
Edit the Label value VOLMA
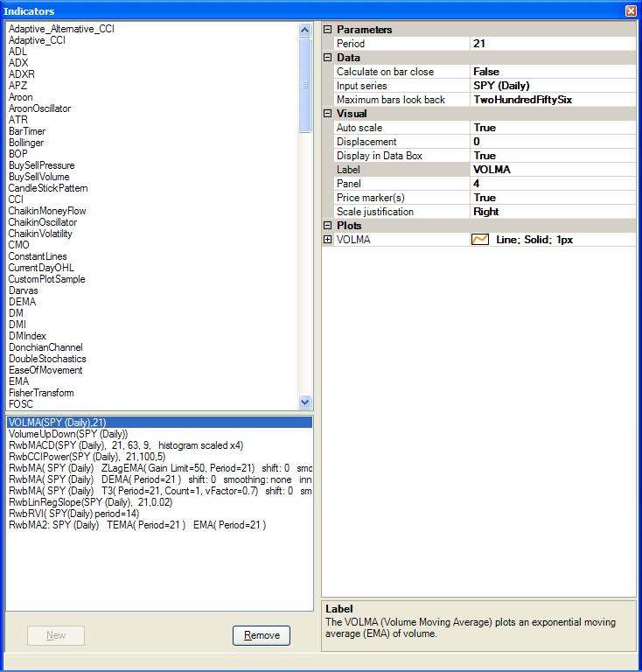(x=553, y=170)
